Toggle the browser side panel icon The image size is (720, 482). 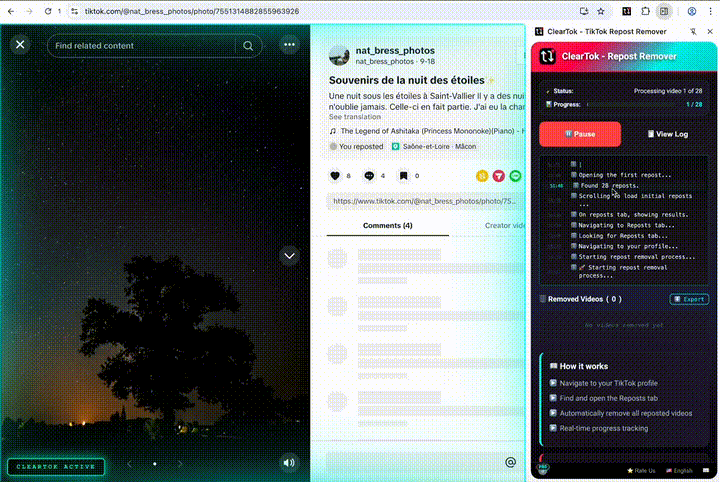click(664, 11)
